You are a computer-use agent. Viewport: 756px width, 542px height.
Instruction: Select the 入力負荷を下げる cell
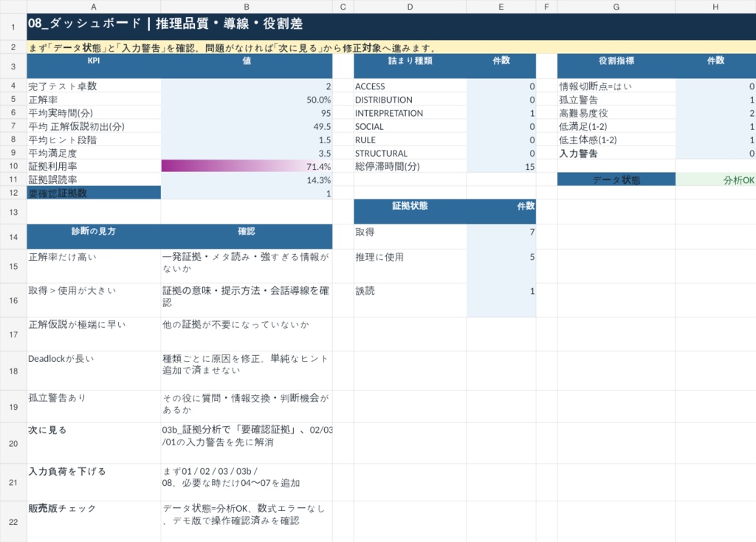click(x=94, y=482)
